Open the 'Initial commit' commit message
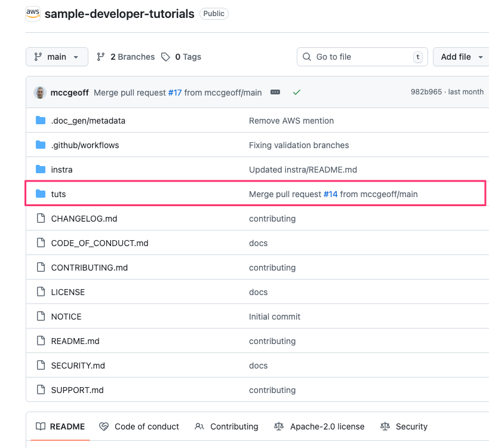Image resolution: width=489 pixels, height=448 pixels. point(275,317)
